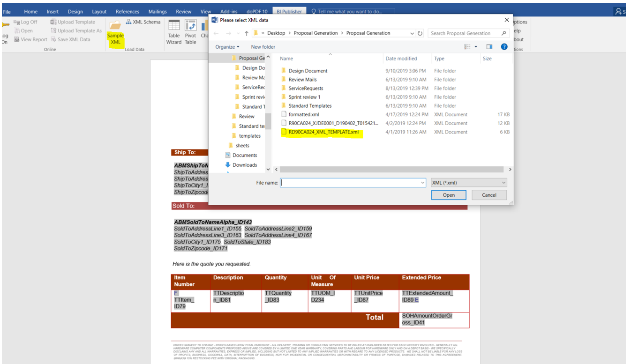
Task: Open the file dialog help button
Action: pyautogui.click(x=504, y=47)
